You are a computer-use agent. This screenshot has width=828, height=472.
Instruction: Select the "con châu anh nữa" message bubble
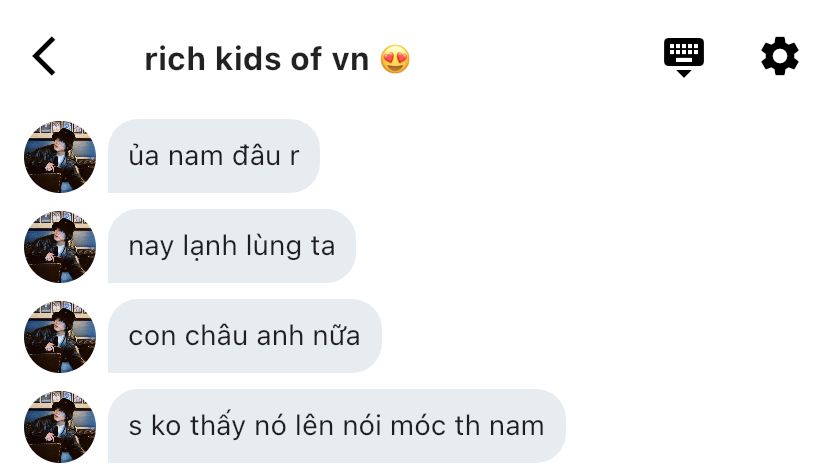point(244,336)
